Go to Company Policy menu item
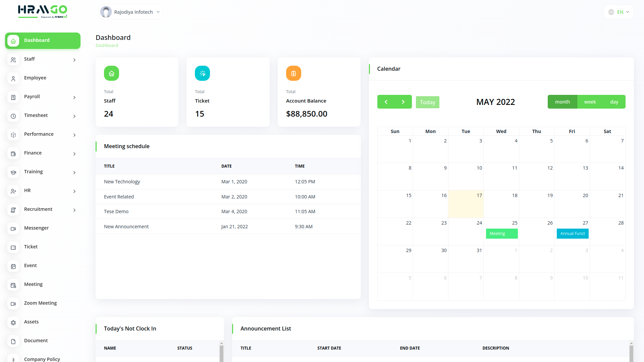Viewport: 644px width, 362px height. (x=42, y=359)
